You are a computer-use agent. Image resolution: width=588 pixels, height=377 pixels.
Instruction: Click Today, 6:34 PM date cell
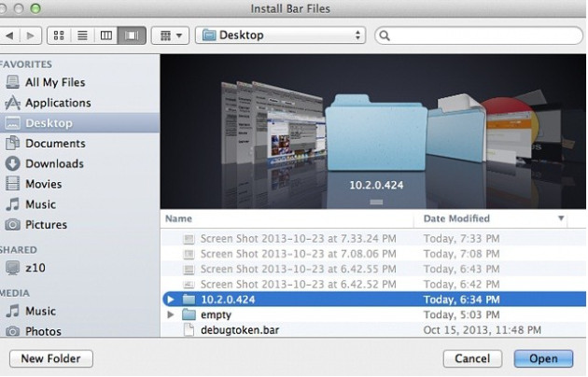coord(462,300)
